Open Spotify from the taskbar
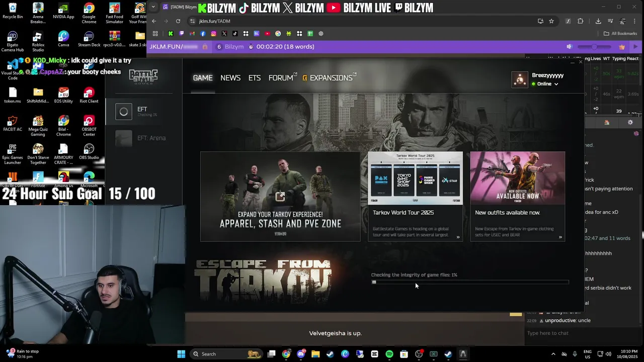The width and height of the screenshot is (644, 362). point(389,354)
